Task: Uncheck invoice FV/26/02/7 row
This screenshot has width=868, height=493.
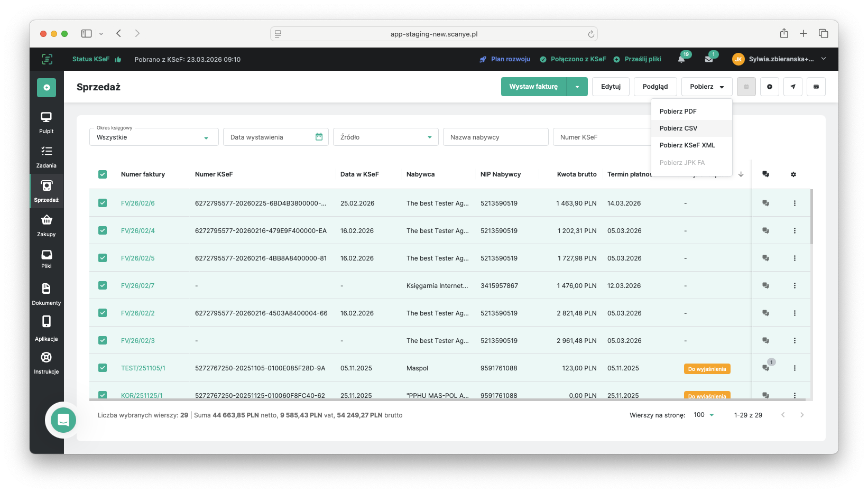Action: (x=103, y=285)
